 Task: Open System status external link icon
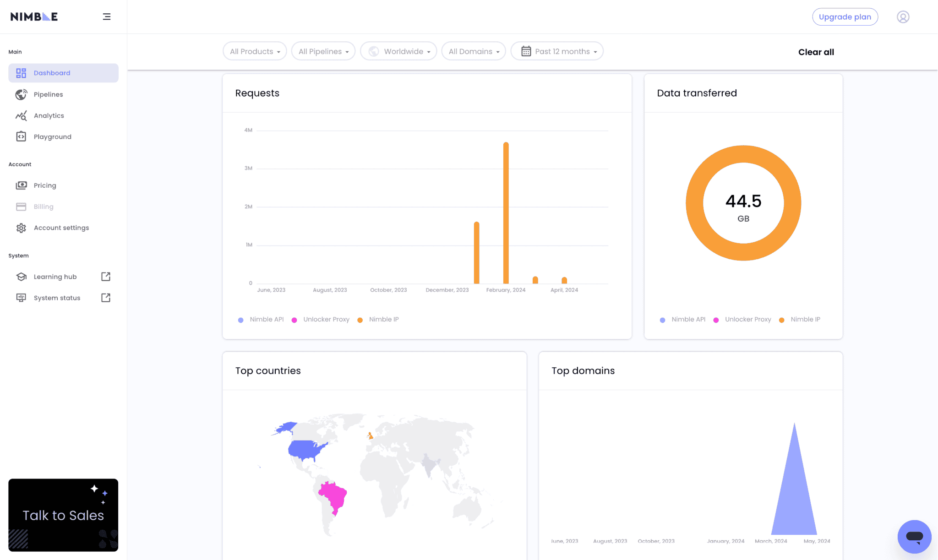[106, 298]
